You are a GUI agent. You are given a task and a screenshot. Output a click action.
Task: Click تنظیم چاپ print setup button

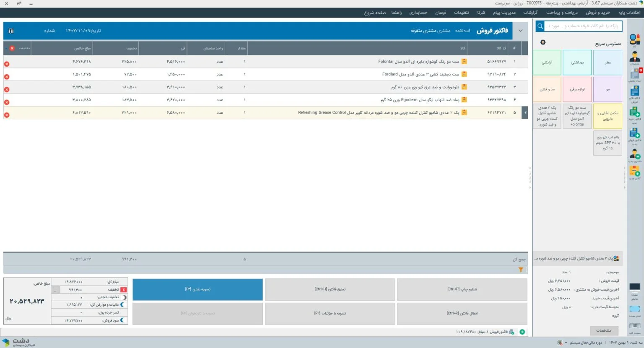coord(462,289)
